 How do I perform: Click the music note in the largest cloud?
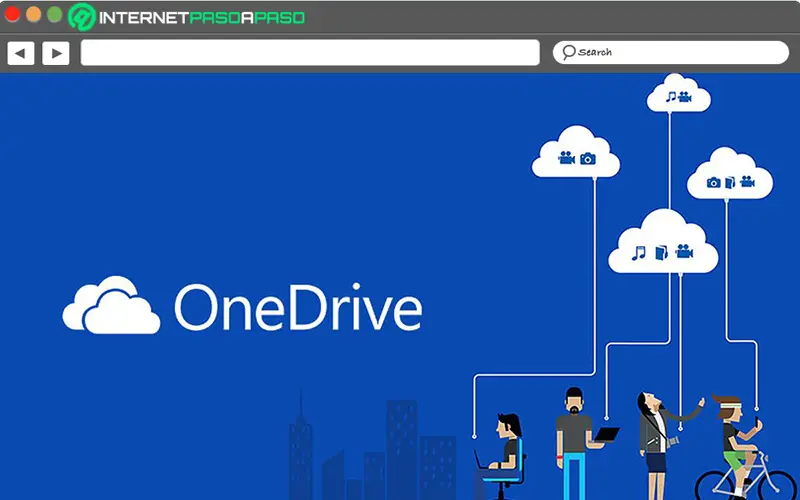(x=638, y=253)
